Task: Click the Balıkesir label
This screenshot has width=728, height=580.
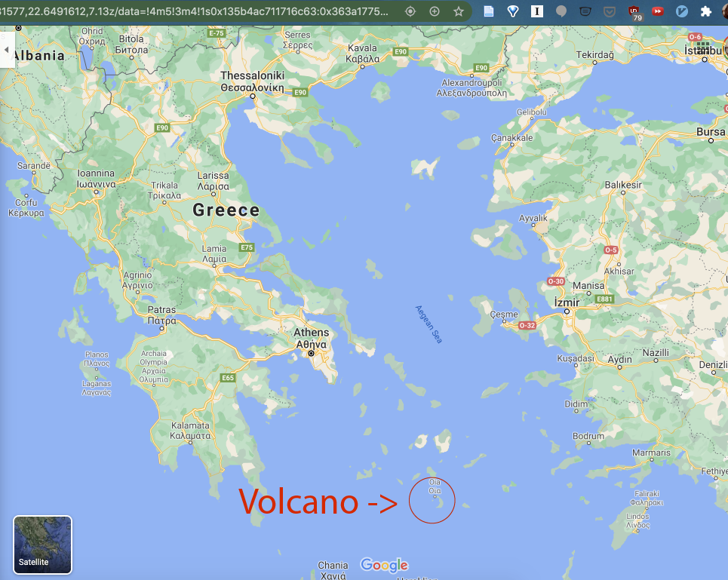Action: pos(623,185)
